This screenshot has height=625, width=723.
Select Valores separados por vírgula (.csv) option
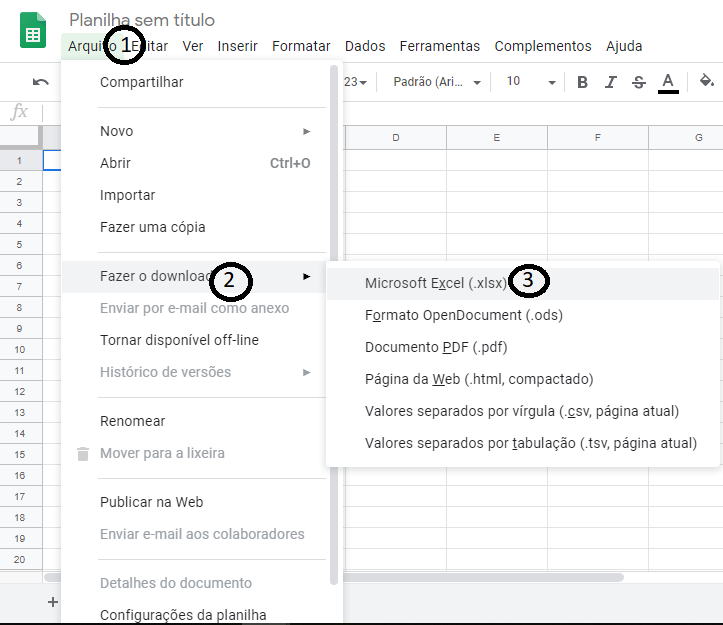(x=522, y=411)
